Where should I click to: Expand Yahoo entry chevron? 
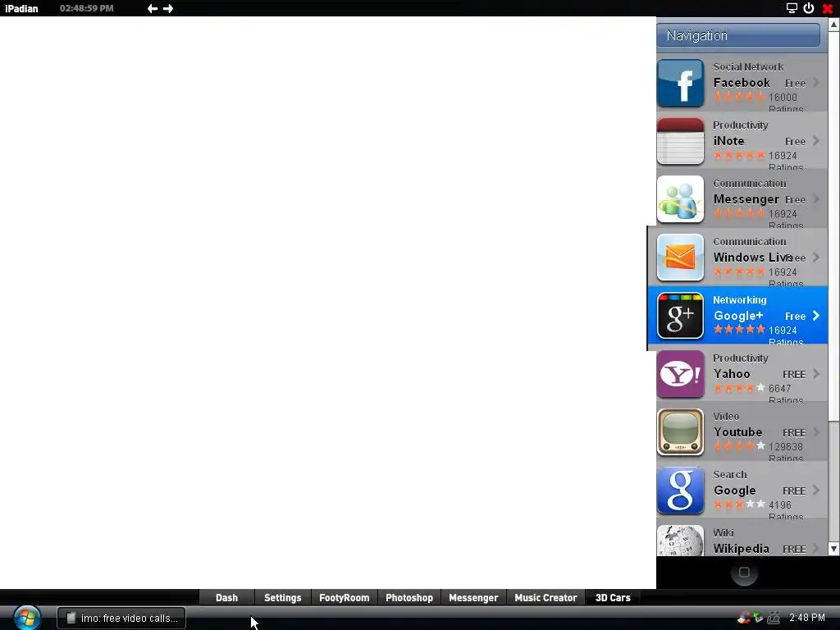816,374
